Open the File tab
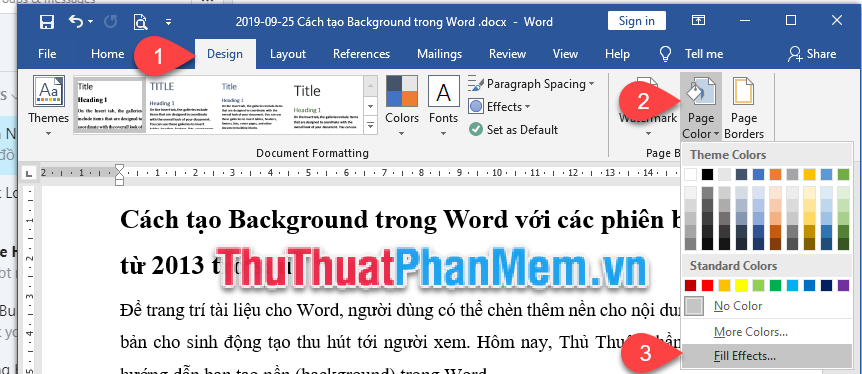This screenshot has width=862, height=374. pos(47,54)
